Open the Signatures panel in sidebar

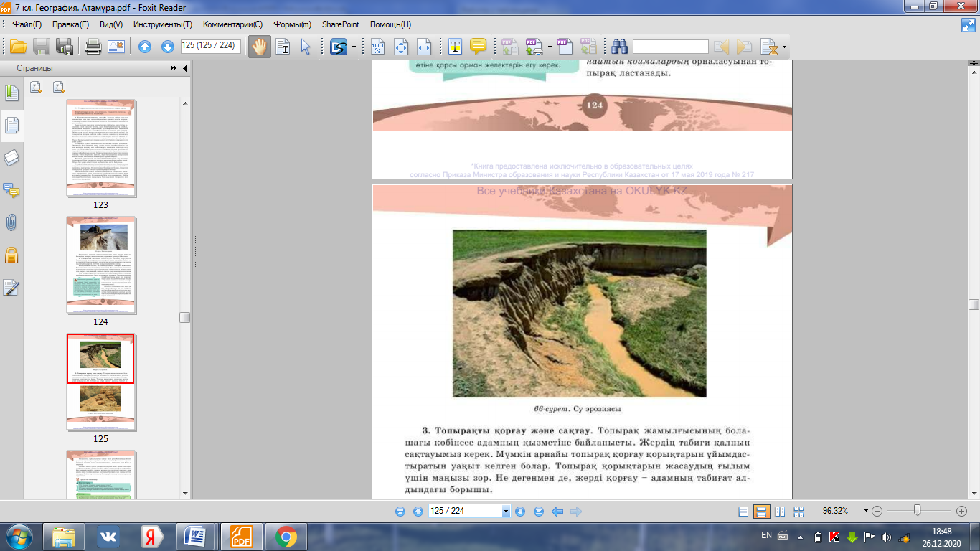tap(12, 288)
